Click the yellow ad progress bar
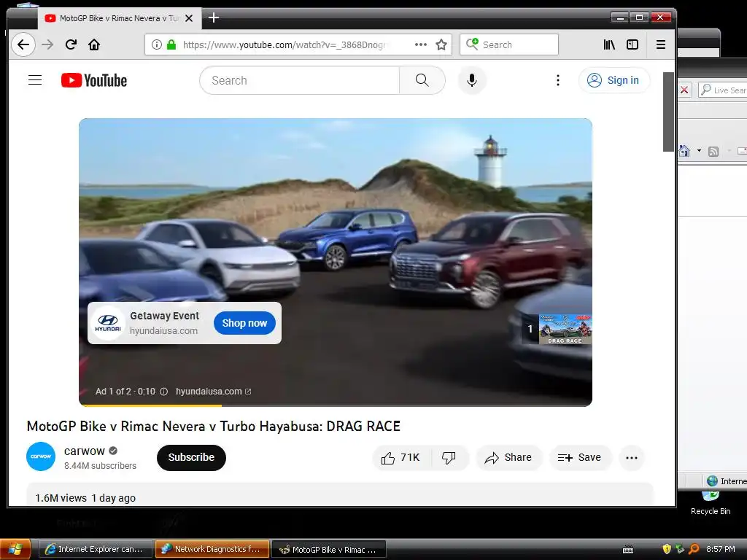The width and height of the screenshot is (747, 560). tap(150, 405)
